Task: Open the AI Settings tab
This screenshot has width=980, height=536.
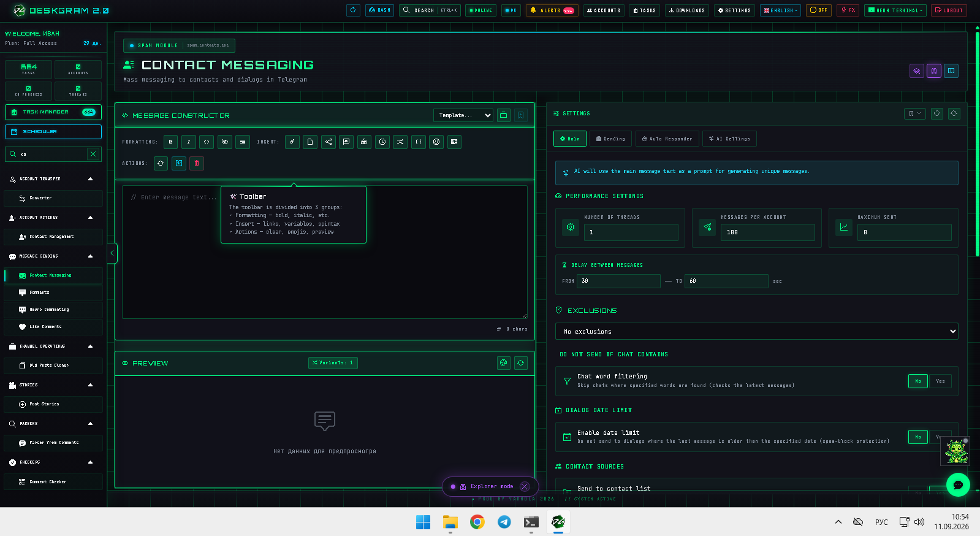Action: click(729, 139)
